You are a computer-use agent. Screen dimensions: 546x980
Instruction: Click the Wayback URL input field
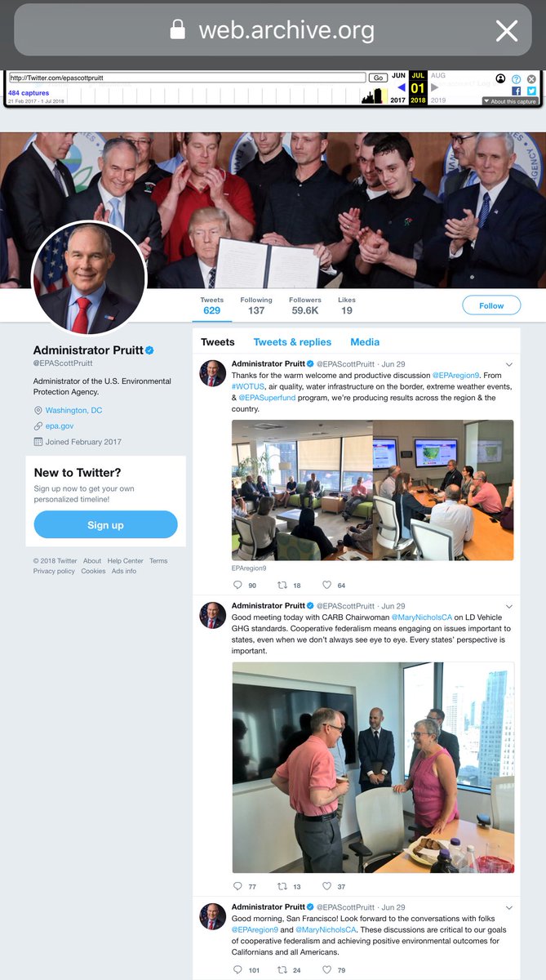tap(187, 78)
